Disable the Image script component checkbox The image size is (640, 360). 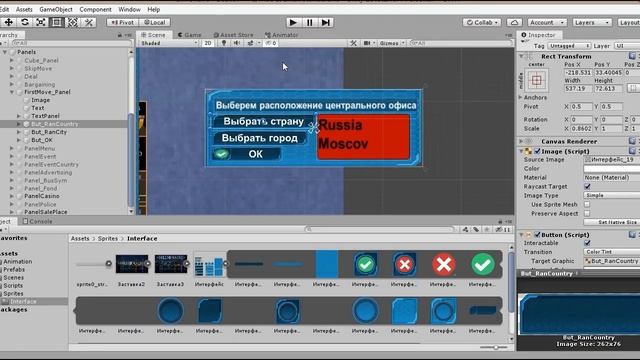pos(537,151)
